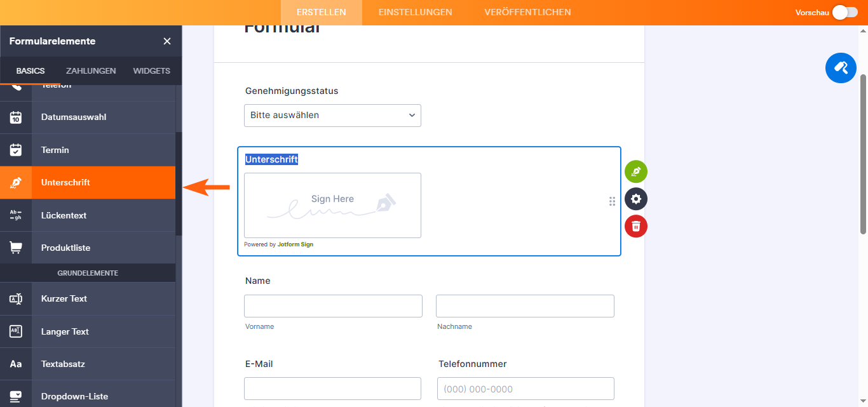The width and height of the screenshot is (868, 407).
Task: Close the Formularelemente panel
Action: point(167,41)
